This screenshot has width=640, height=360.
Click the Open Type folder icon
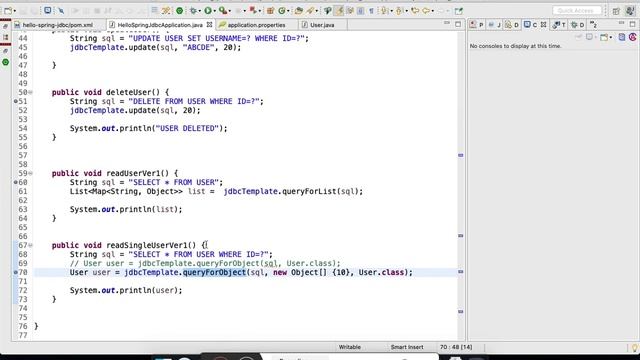point(299,11)
